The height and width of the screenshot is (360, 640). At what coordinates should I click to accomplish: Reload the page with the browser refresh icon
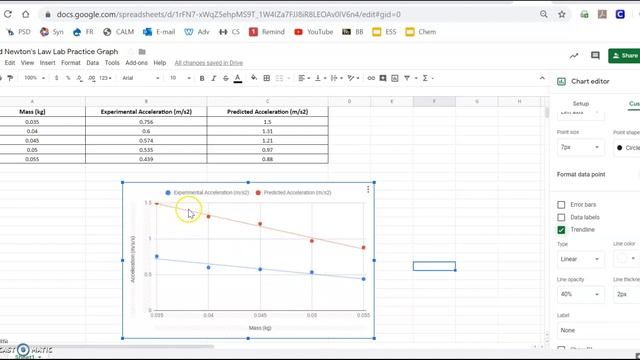[7, 14]
